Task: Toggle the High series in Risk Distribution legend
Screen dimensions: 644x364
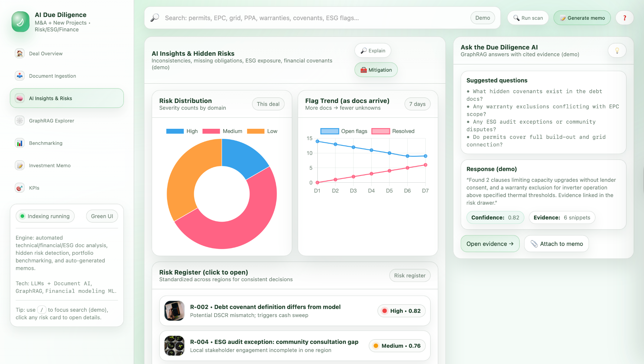Action: tap(182, 131)
